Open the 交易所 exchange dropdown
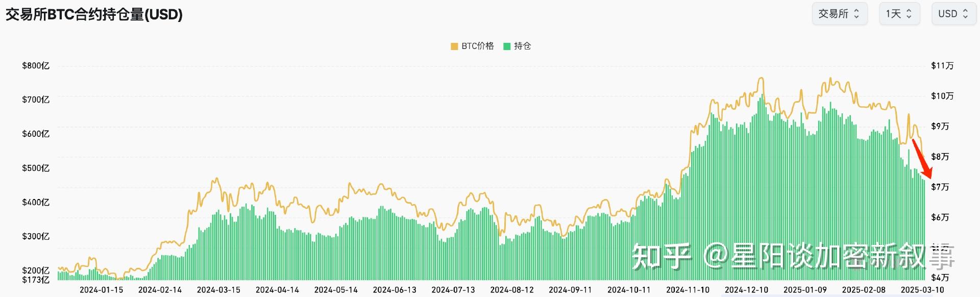The height and width of the screenshot is (297, 980). pos(839,14)
